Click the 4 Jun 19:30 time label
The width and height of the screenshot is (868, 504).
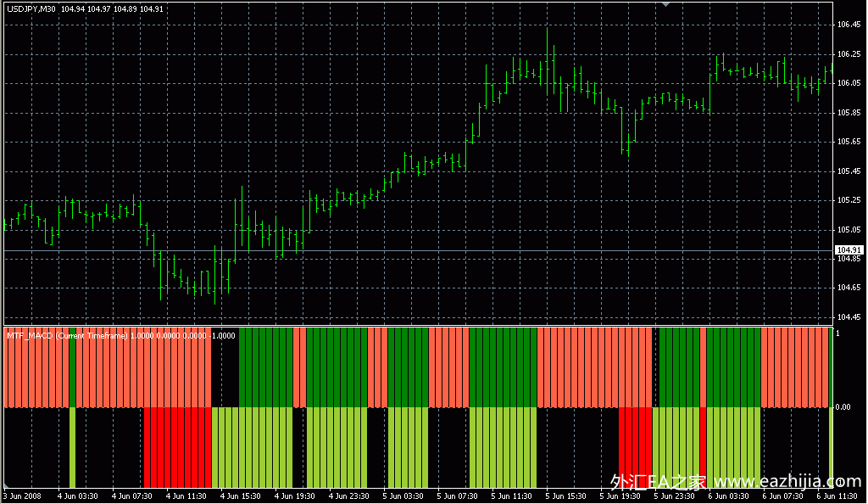294,496
